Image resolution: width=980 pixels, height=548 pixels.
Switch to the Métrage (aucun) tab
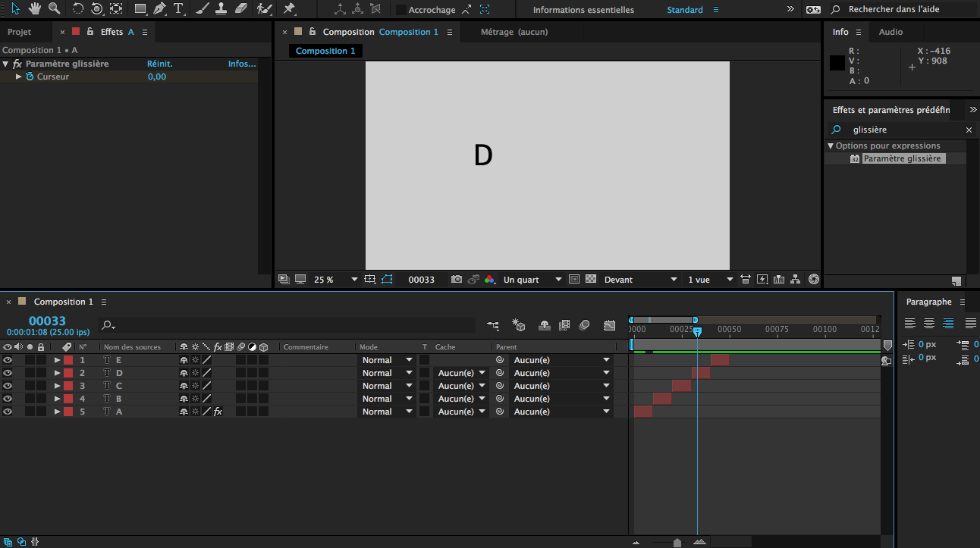tap(514, 32)
